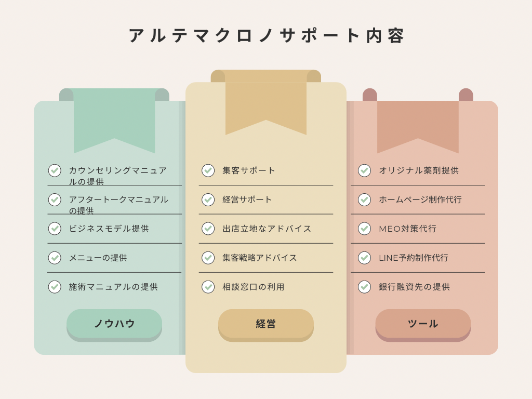This screenshot has height=399, width=532.
Task: Click the tan 経営 button
Action: (266, 325)
